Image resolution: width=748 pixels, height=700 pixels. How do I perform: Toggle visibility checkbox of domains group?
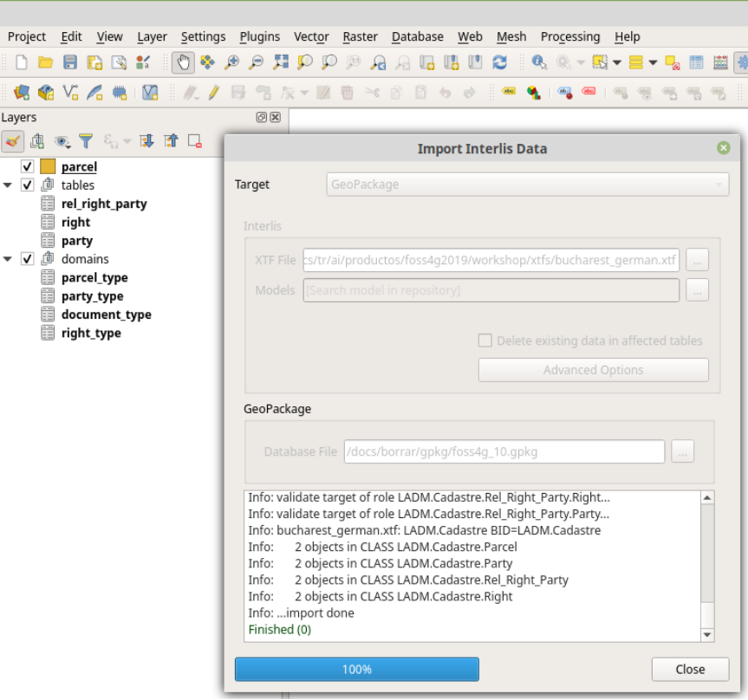point(27,259)
